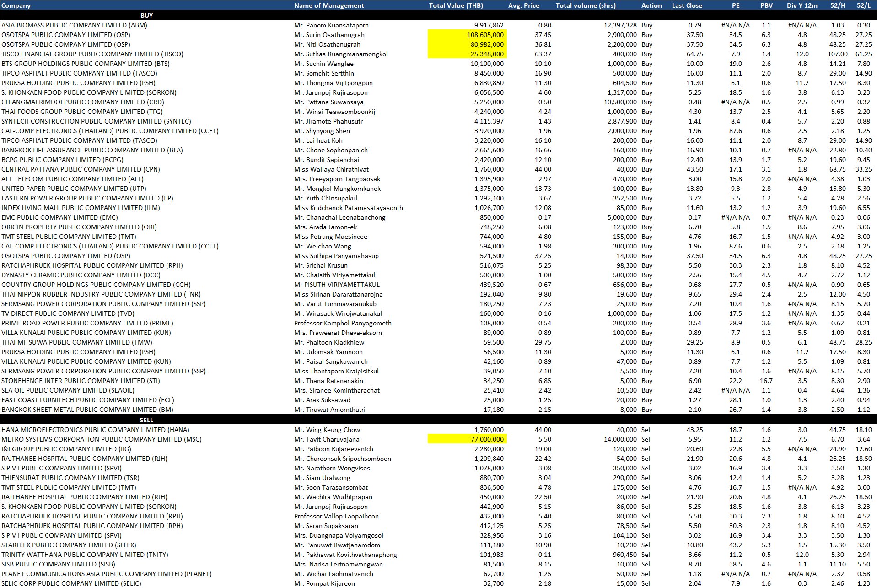Click the Total Value (THB) column header
This screenshot has height=588, width=877.
(456, 5)
